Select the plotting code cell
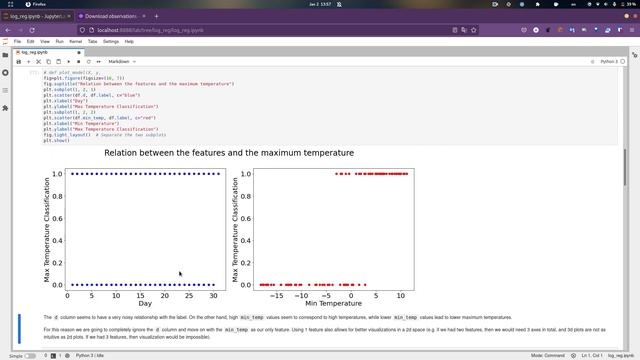 [330, 106]
